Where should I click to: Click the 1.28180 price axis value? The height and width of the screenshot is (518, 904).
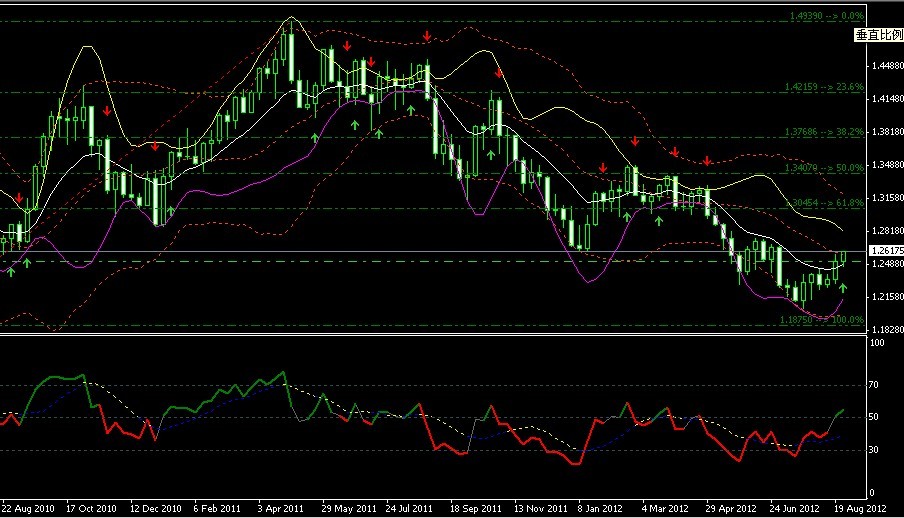888,231
